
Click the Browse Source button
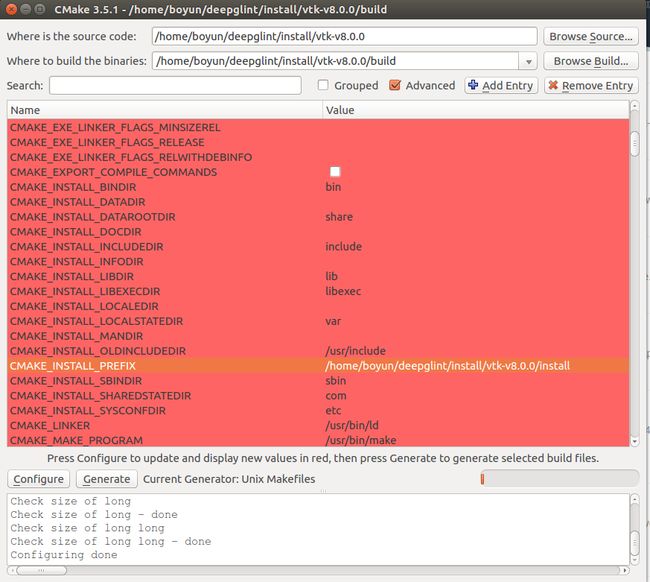[x=591, y=36]
